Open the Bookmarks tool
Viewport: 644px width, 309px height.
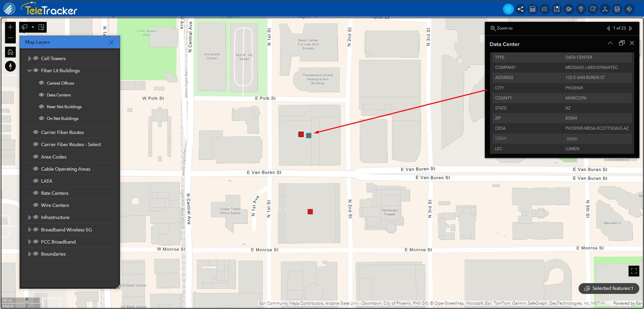pyautogui.click(x=557, y=9)
